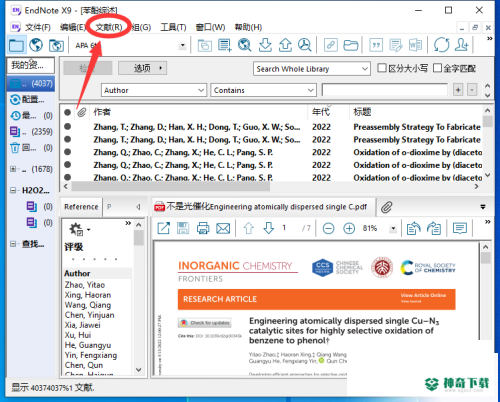Enable the 全字匹配 checkbox
The height and width of the screenshot is (402, 500).
coord(437,68)
